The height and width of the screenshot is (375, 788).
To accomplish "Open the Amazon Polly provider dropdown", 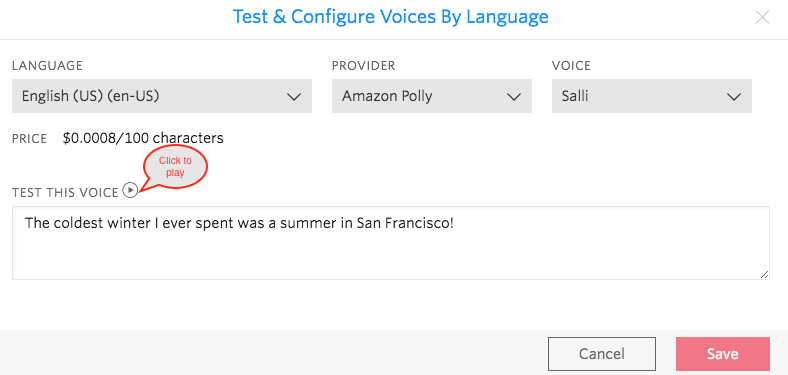I will 432,96.
